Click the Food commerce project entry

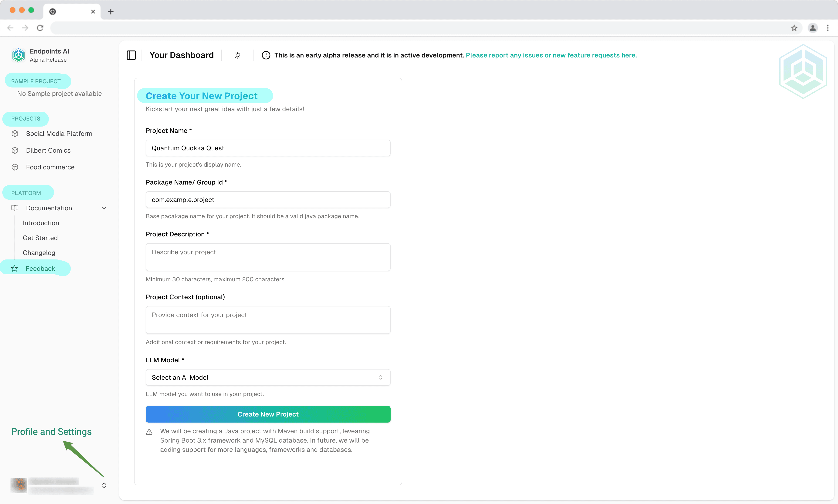click(50, 167)
